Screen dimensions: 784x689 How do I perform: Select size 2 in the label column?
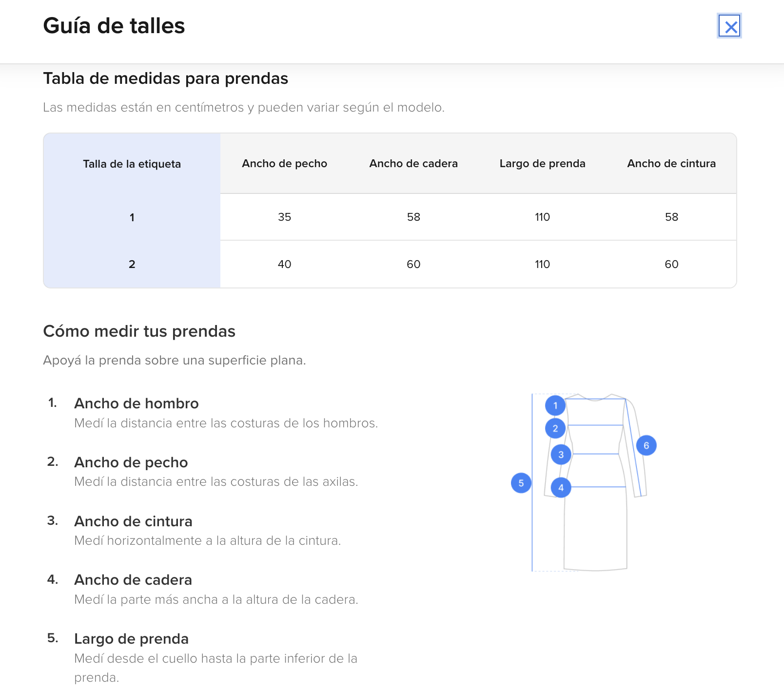pyautogui.click(x=132, y=264)
